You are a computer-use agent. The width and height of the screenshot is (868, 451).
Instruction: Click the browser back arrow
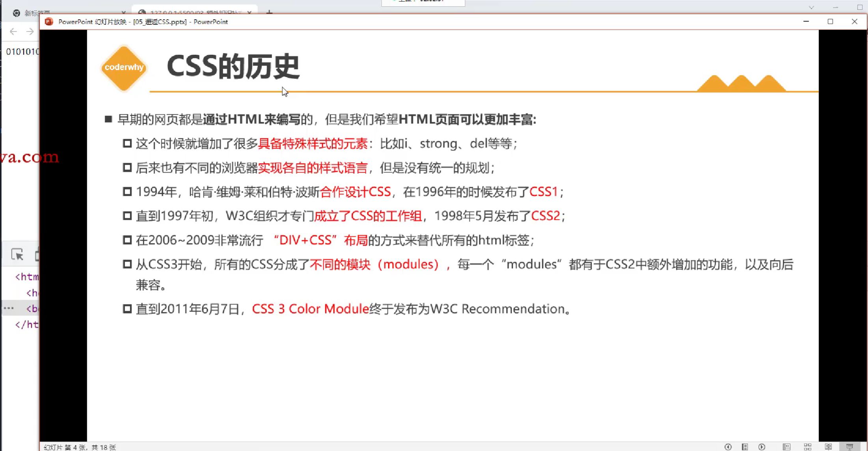pyautogui.click(x=13, y=32)
